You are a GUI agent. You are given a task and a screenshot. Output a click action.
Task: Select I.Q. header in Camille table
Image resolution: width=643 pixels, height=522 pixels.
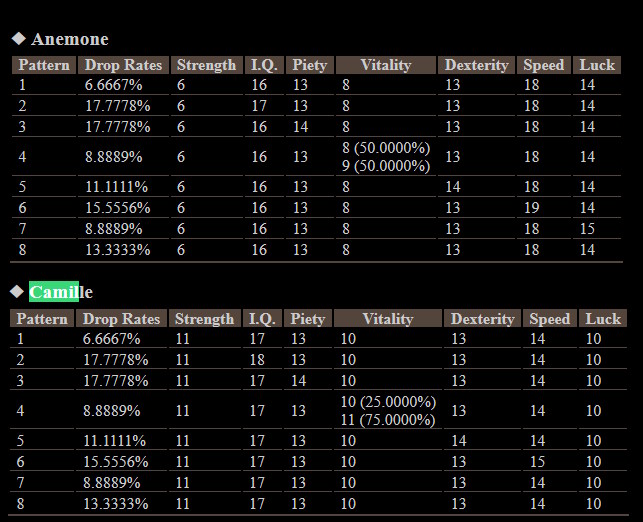pos(262,319)
